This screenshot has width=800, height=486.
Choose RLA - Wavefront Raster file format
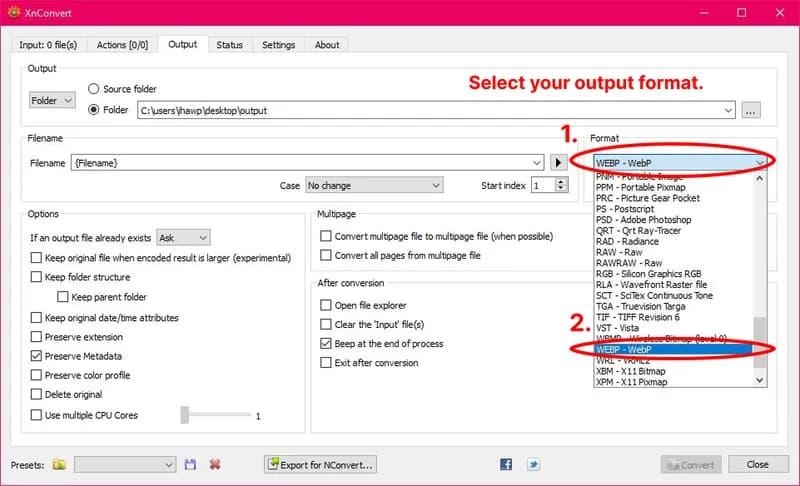pyautogui.click(x=673, y=285)
